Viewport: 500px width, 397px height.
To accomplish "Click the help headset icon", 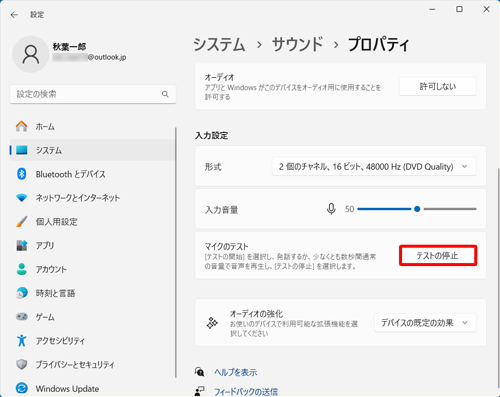I will pos(199,372).
